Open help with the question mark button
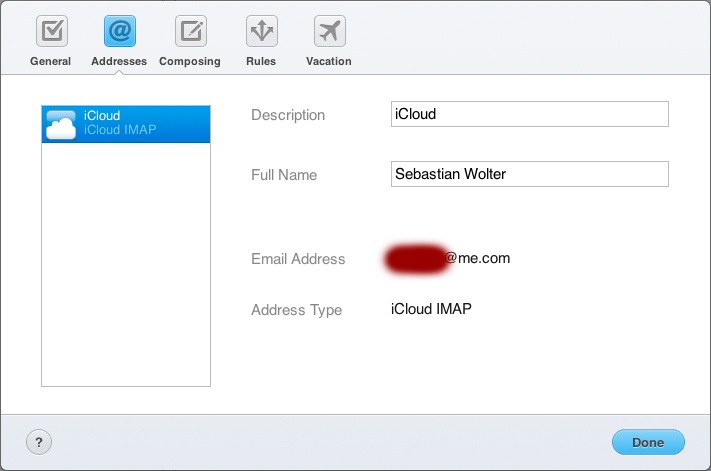Viewport: 711px width, 471px height. coord(39,442)
